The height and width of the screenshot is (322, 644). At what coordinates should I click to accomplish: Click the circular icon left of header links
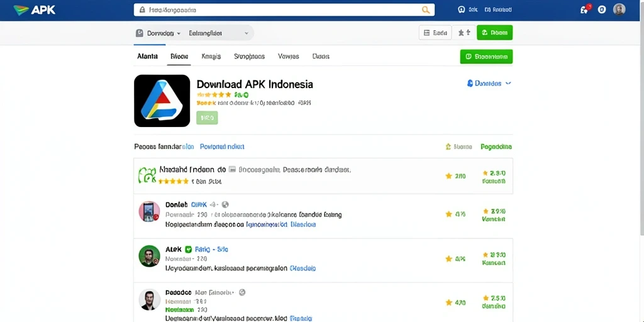[461, 10]
